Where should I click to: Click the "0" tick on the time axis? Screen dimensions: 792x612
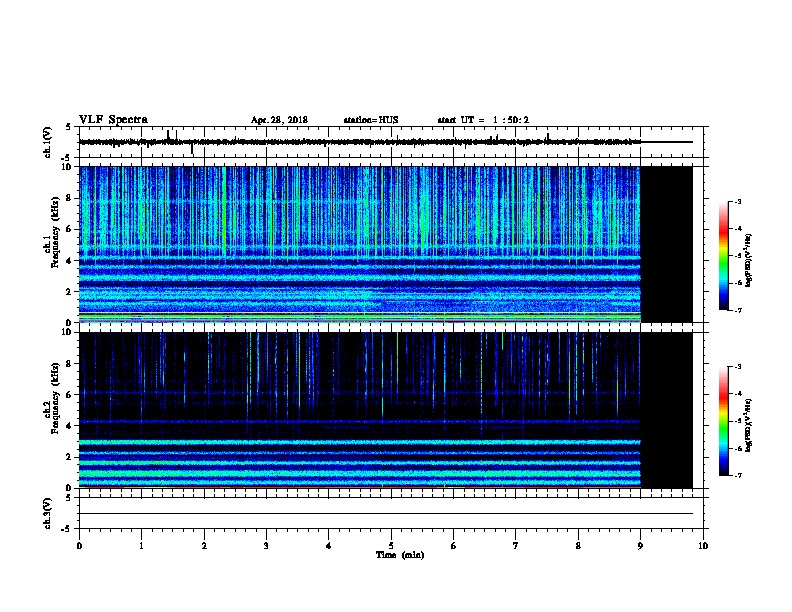click(79, 545)
